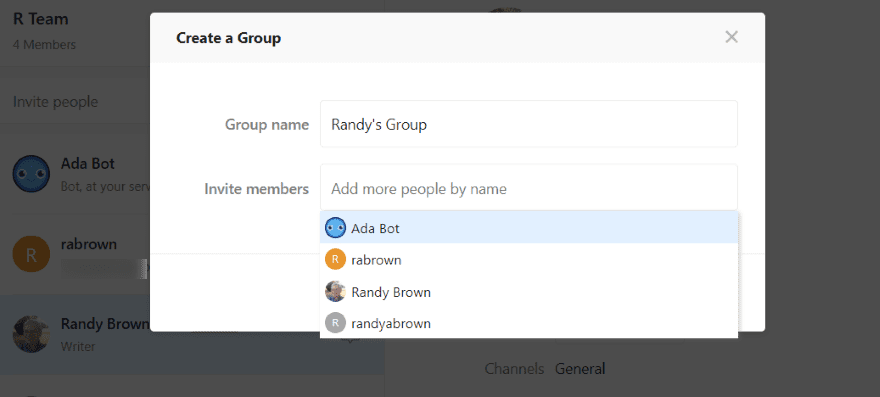Open Invite people in sidebar
The height and width of the screenshot is (397, 880).
coord(56,102)
